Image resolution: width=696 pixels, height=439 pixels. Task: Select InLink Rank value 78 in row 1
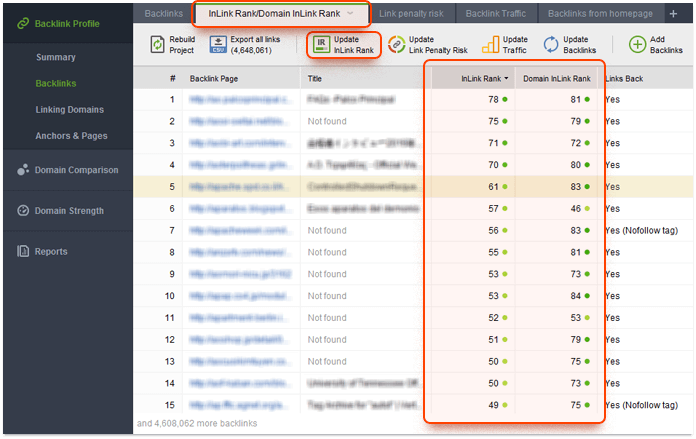(x=493, y=99)
